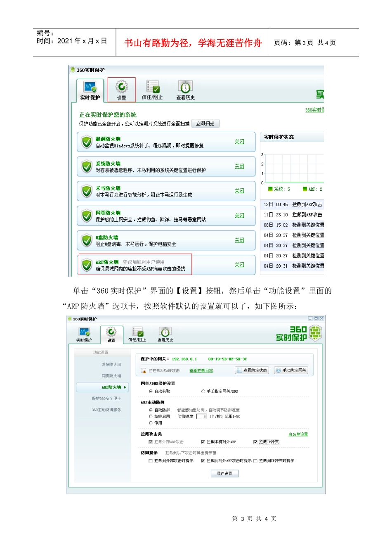The image size is (392, 555).
Task: Click the shield icon of 漏洞防火墙
Action: (x=87, y=142)
